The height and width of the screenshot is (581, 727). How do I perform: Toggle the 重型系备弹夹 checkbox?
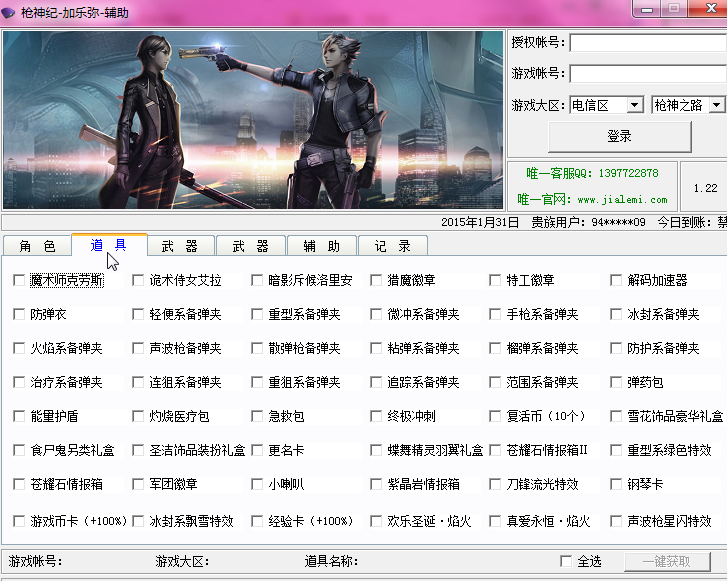click(257, 314)
